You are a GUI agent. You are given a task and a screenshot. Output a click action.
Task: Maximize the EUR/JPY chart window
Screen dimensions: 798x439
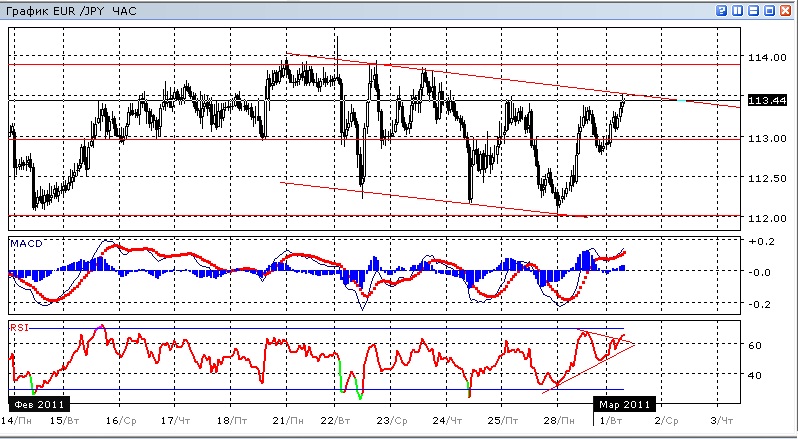[x=769, y=11]
